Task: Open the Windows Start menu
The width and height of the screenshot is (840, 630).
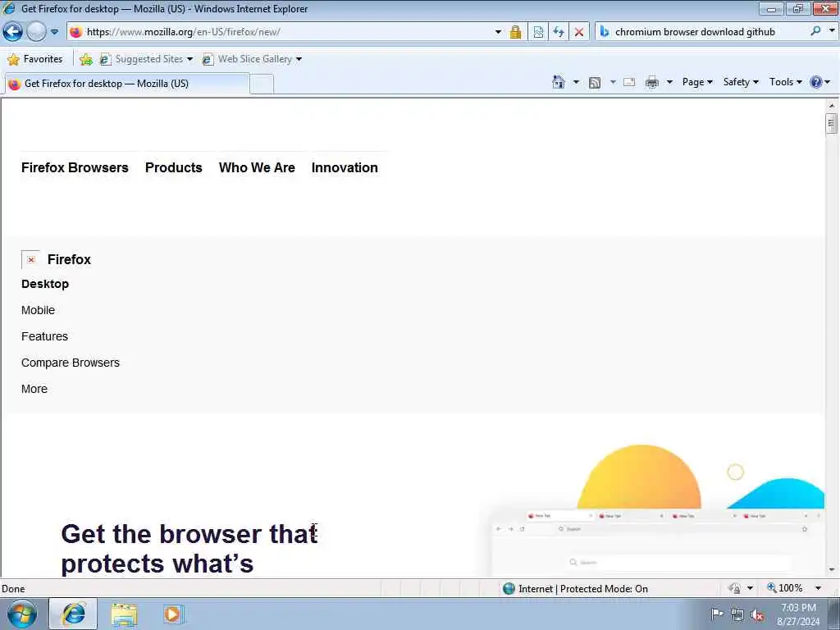Action: 22,614
